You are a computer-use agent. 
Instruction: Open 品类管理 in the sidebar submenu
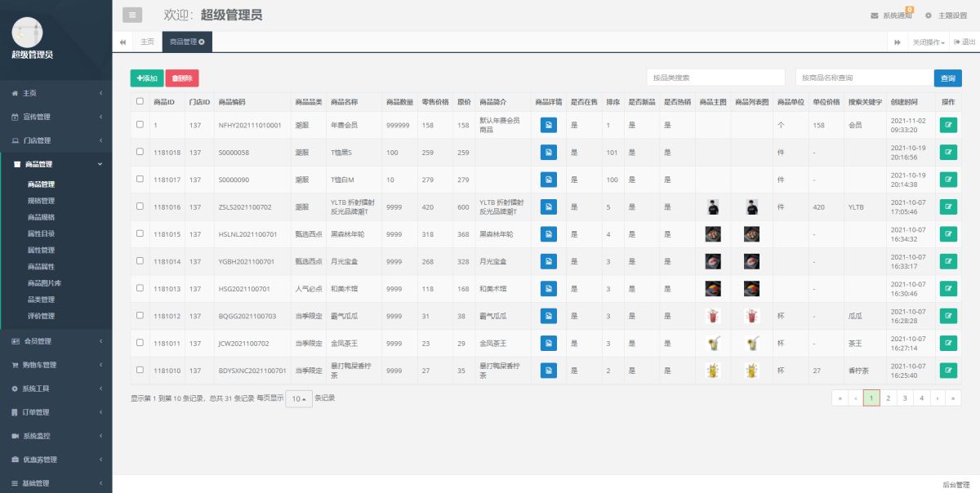[x=42, y=300]
